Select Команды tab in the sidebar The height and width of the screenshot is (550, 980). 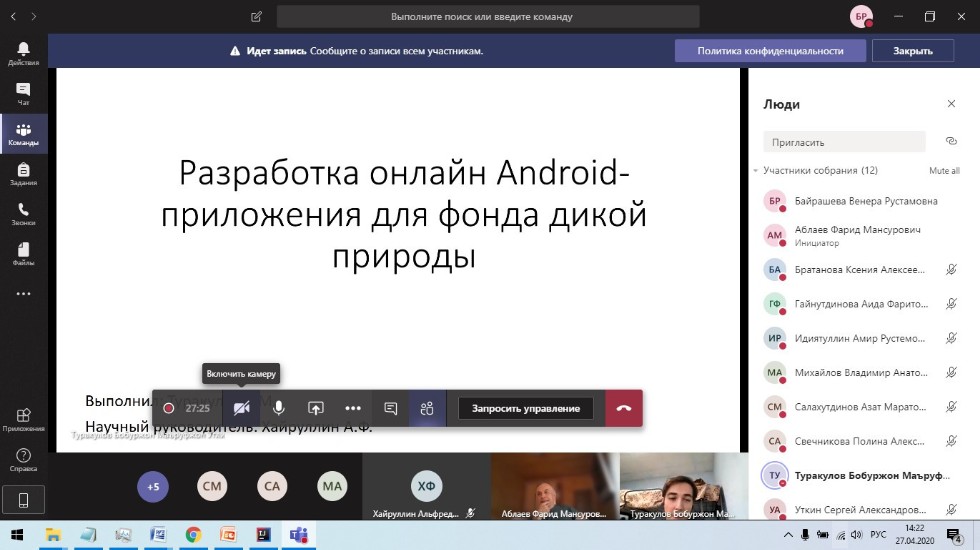[23, 133]
